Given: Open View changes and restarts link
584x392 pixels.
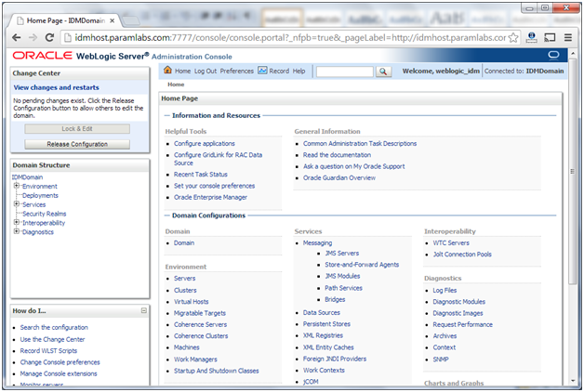Looking at the screenshot, I should [x=56, y=87].
